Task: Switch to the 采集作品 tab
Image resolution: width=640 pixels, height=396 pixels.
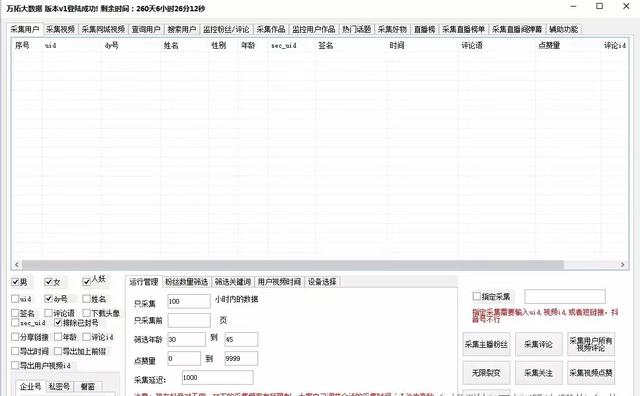Action: click(271, 29)
